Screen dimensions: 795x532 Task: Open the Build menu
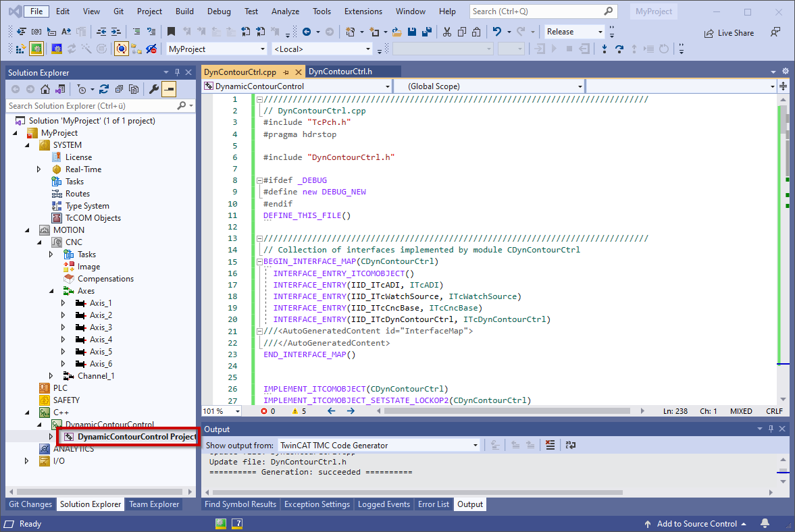point(184,11)
